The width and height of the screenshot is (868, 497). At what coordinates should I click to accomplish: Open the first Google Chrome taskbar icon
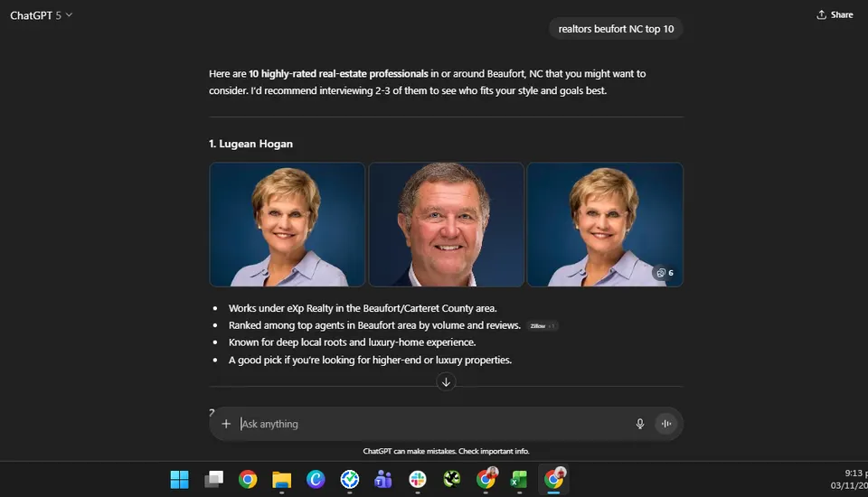click(248, 479)
